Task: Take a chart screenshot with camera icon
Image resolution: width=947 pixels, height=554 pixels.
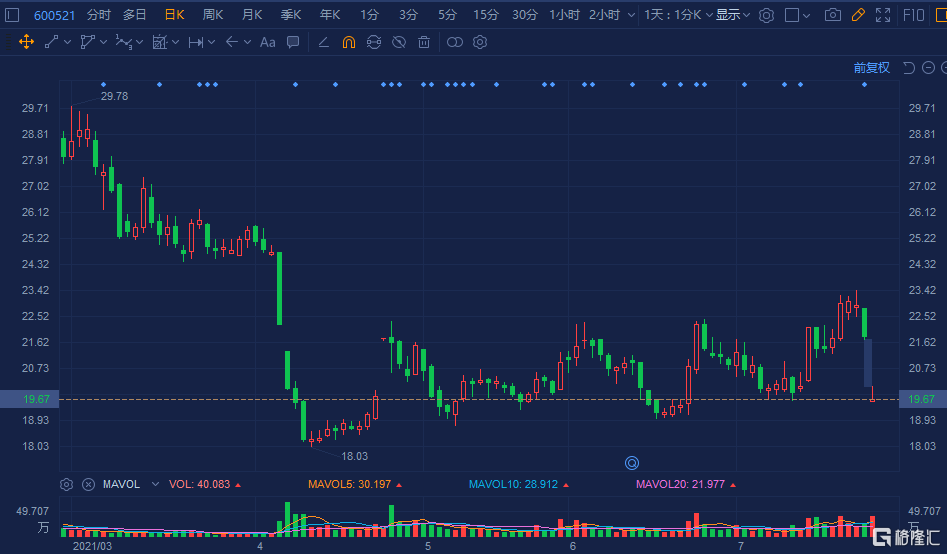Action: coord(832,15)
